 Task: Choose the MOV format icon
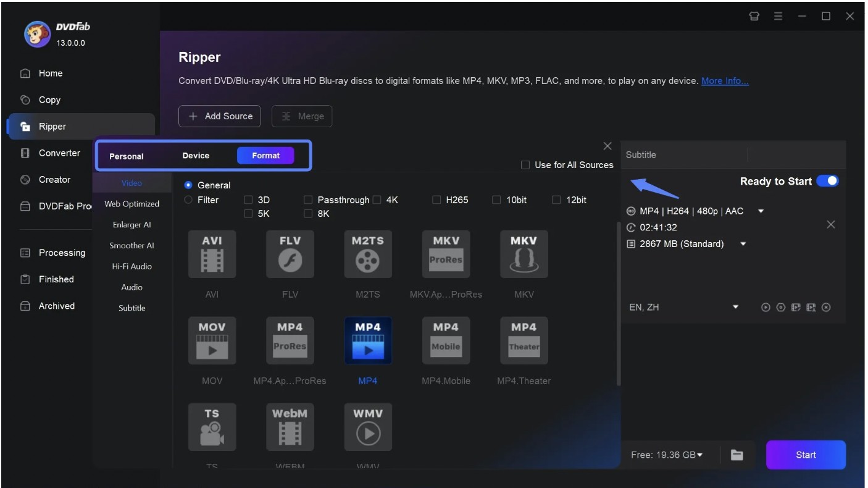(x=212, y=340)
